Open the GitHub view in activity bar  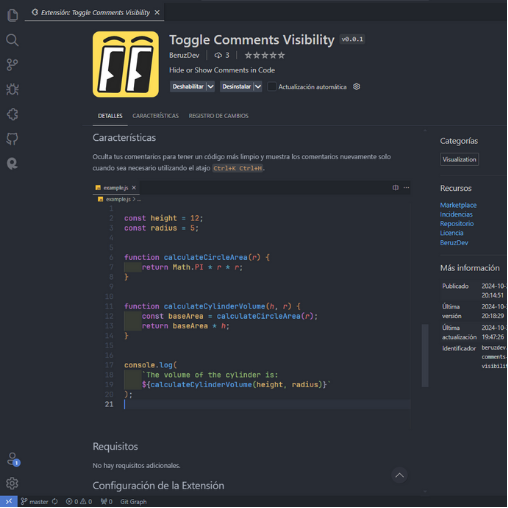(12, 139)
